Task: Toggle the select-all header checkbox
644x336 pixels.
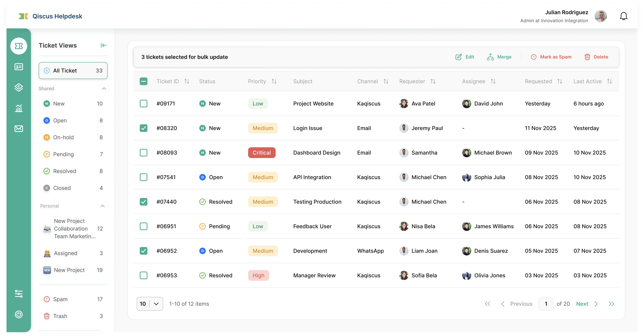Action: coord(144,81)
